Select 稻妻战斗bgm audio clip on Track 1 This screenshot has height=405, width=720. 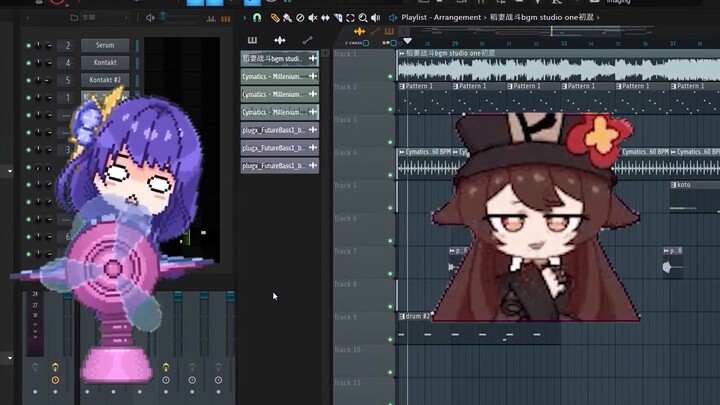tap(558, 67)
